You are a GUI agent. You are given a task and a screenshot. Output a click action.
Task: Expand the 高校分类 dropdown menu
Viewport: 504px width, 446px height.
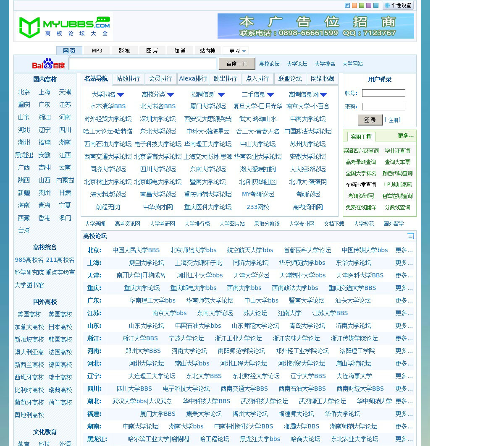[x=170, y=95]
